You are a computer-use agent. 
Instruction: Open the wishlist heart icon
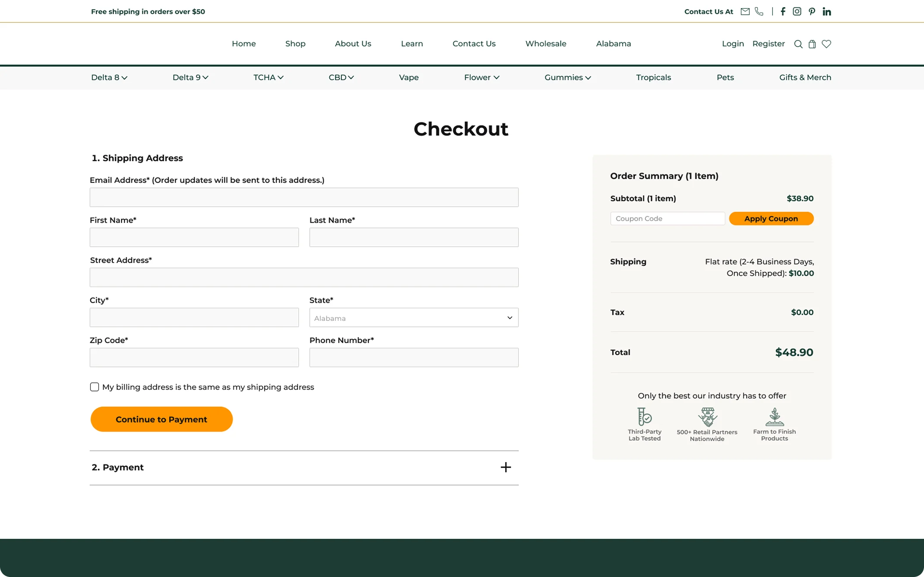[826, 44]
